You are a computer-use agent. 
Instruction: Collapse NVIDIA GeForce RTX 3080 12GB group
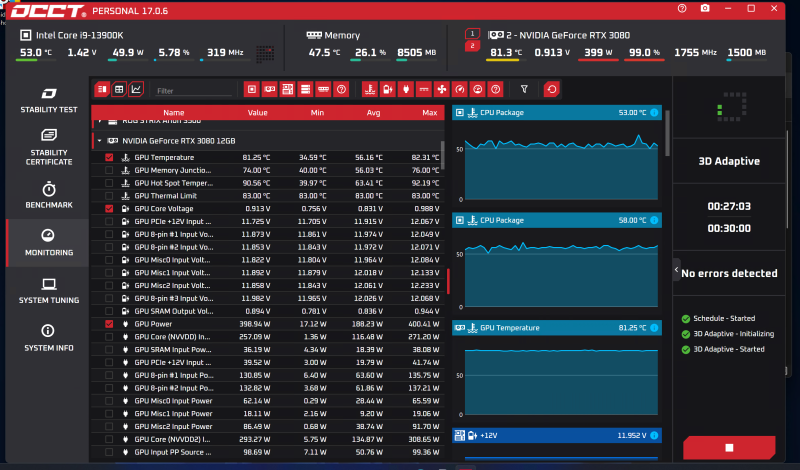[99, 141]
